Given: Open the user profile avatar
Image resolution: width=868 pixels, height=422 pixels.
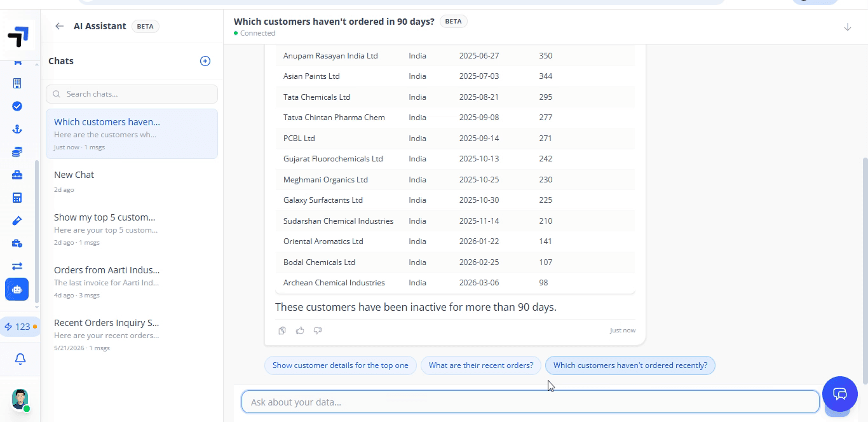Looking at the screenshot, I should point(20,399).
